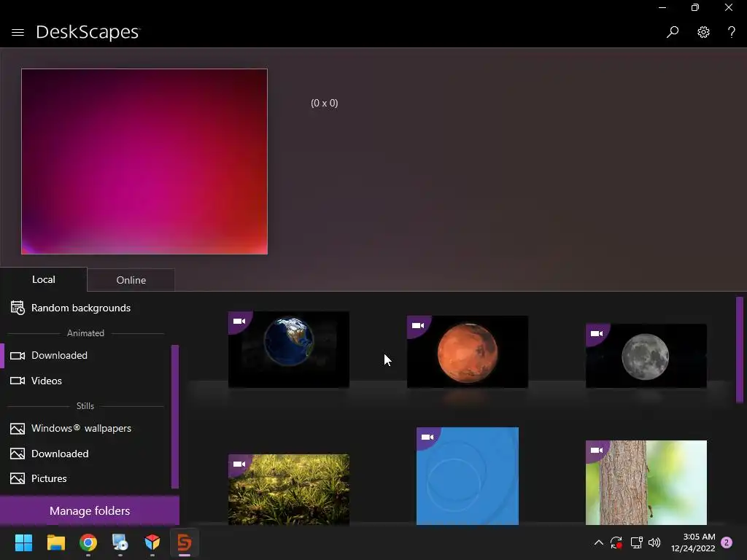The width and height of the screenshot is (747, 560).
Task: Open DeskScapes settings gear
Action: point(703,32)
